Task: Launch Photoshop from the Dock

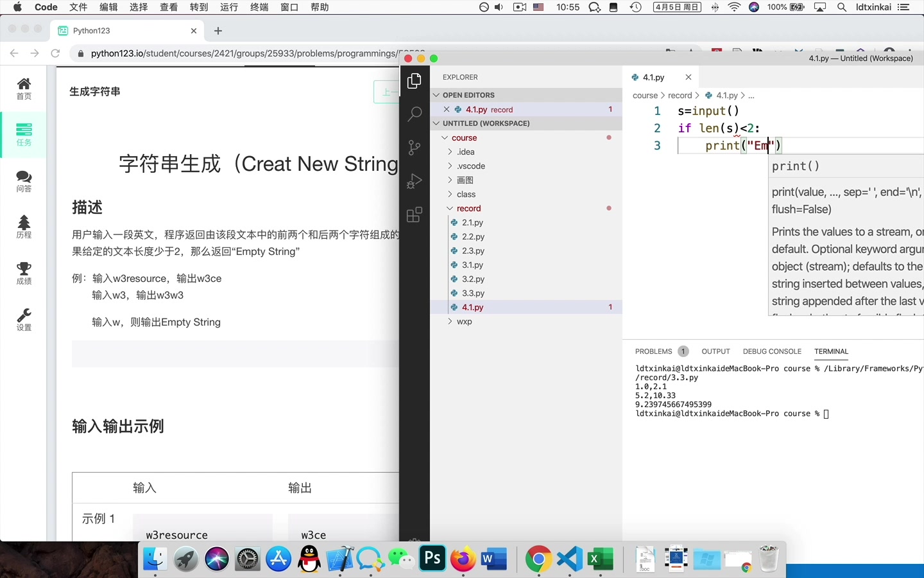Action: [x=432, y=559]
